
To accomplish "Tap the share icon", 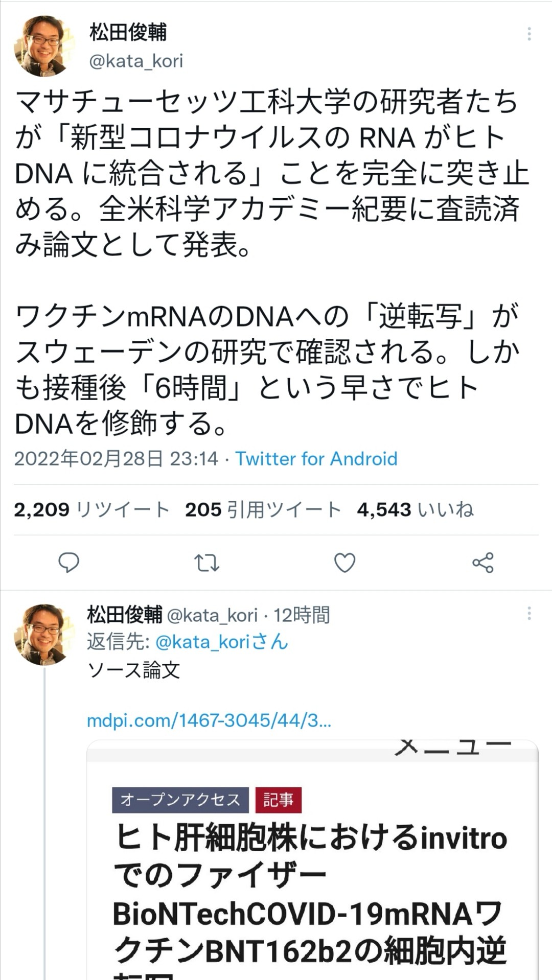I will 482,563.
